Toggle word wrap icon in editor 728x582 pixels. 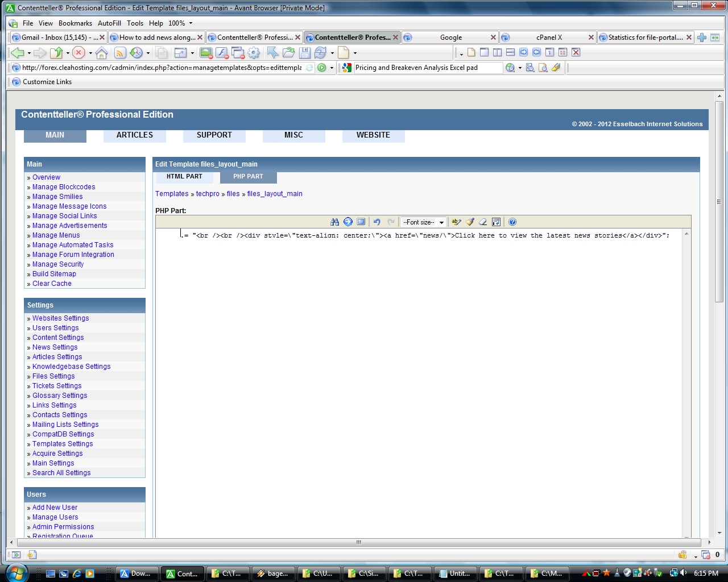496,222
